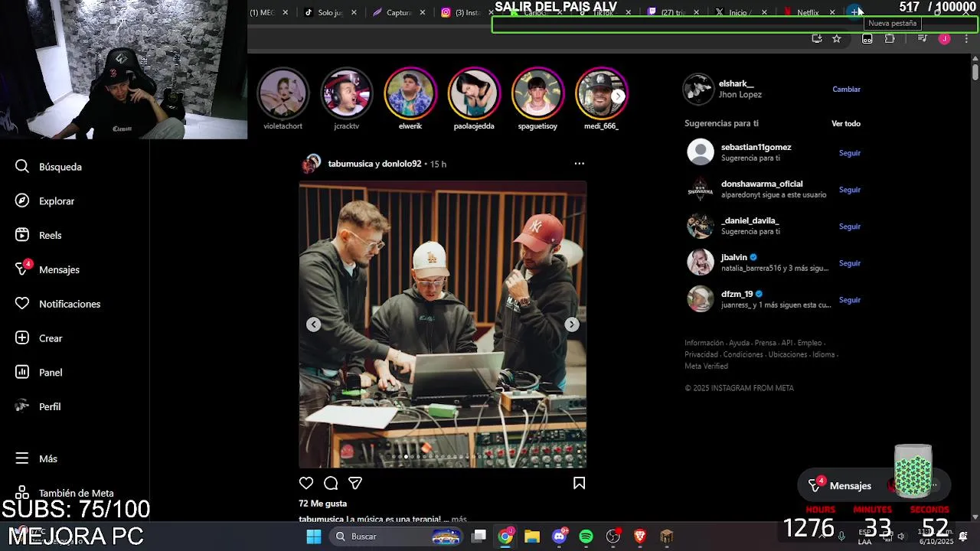Bookmark page with star icon
980x551 pixels.
837,38
